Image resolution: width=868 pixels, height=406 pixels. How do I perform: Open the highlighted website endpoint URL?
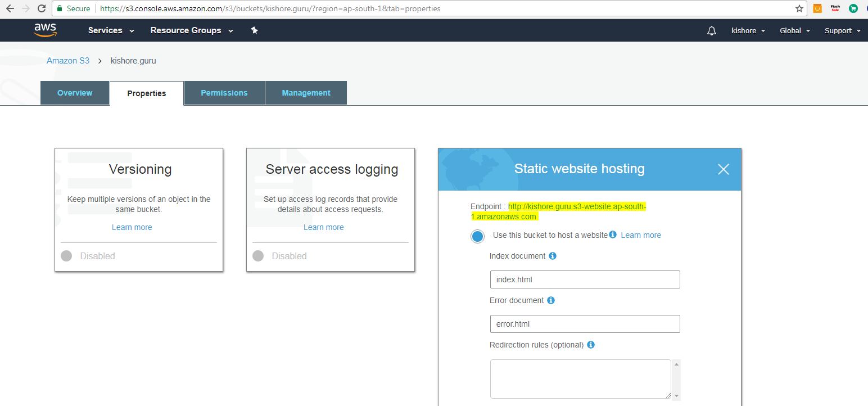(577, 207)
